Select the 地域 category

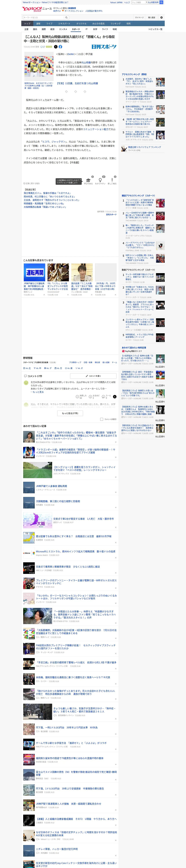(114, 29)
